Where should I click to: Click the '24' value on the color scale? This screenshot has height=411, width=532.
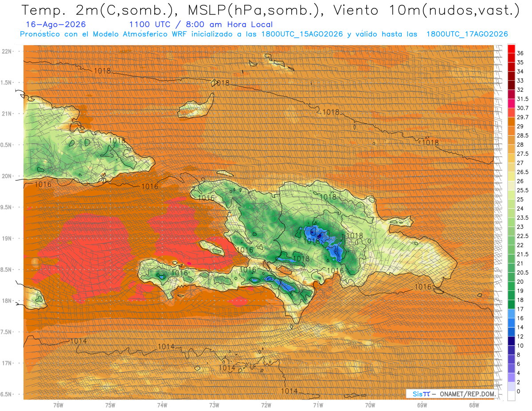coord(520,208)
